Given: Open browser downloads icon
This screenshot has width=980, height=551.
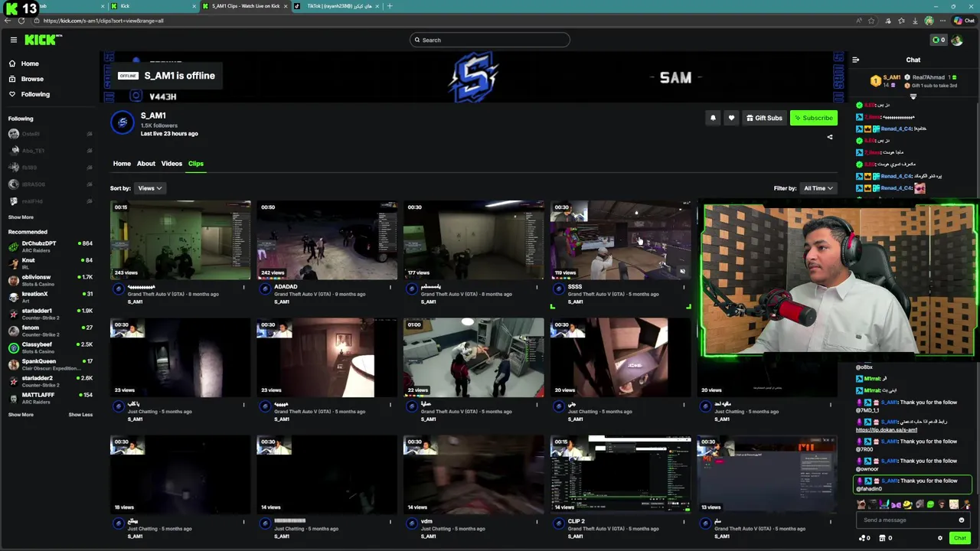Looking at the screenshot, I should (915, 21).
